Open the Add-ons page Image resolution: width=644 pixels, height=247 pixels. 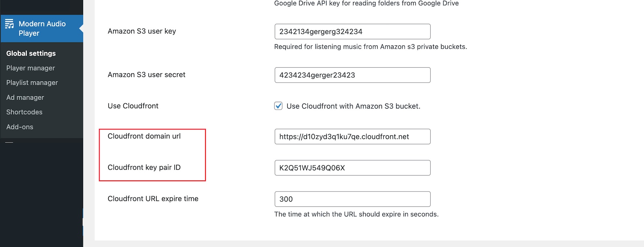pos(20,127)
